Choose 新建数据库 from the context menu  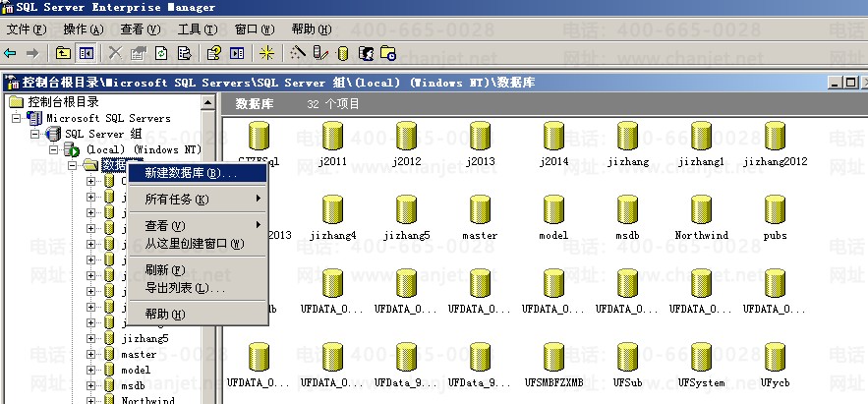point(191,173)
